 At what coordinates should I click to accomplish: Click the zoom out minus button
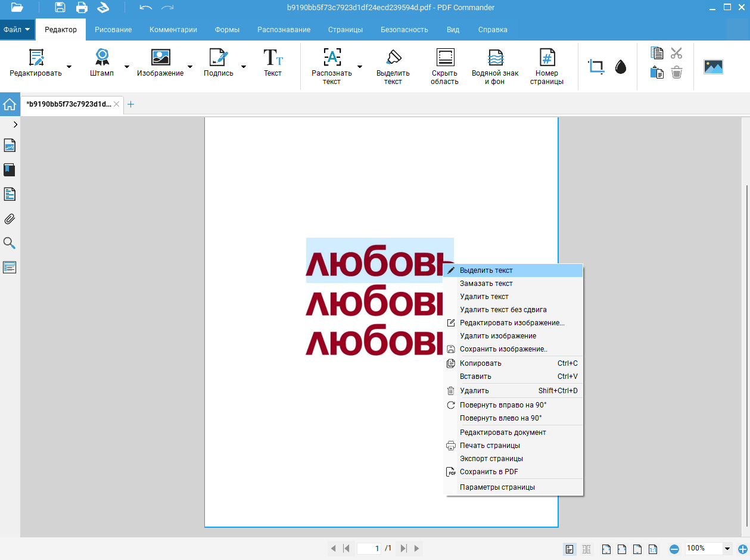coord(674,549)
